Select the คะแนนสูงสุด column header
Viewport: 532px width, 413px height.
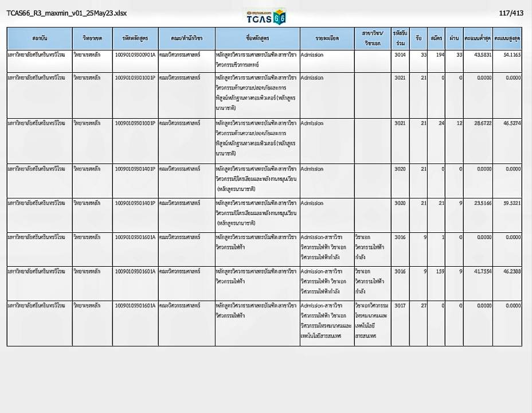pyautogui.click(x=507, y=38)
